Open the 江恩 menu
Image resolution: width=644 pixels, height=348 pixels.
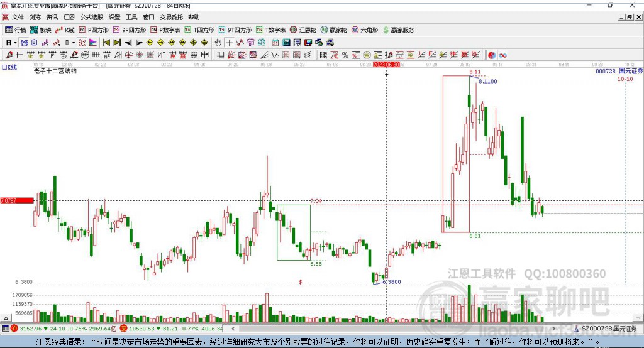tap(69, 18)
